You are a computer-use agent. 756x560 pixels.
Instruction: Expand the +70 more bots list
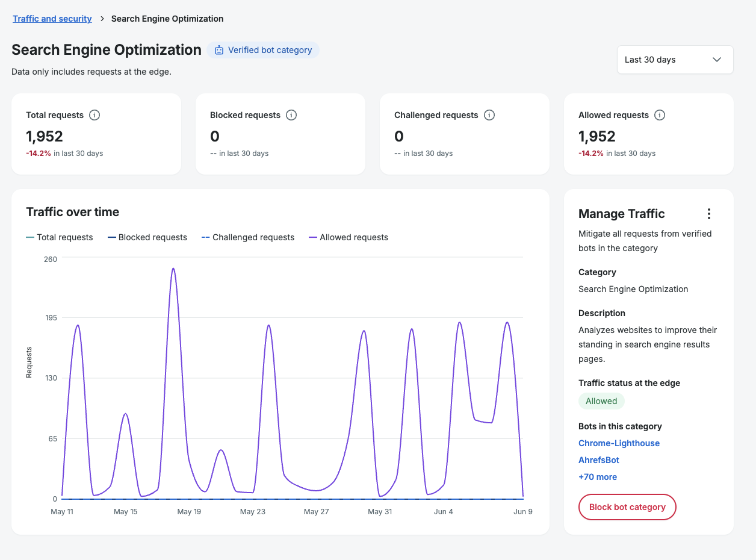pyautogui.click(x=598, y=477)
